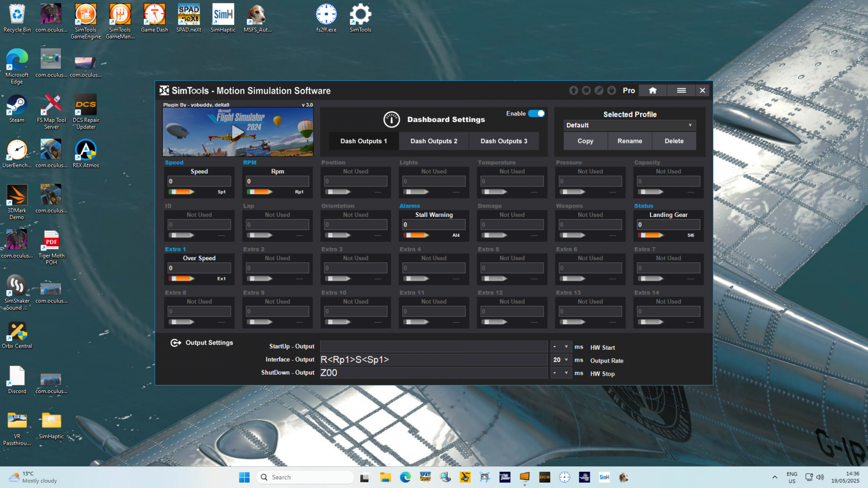
Task: Open the SimTools hamburger menu
Action: [681, 91]
